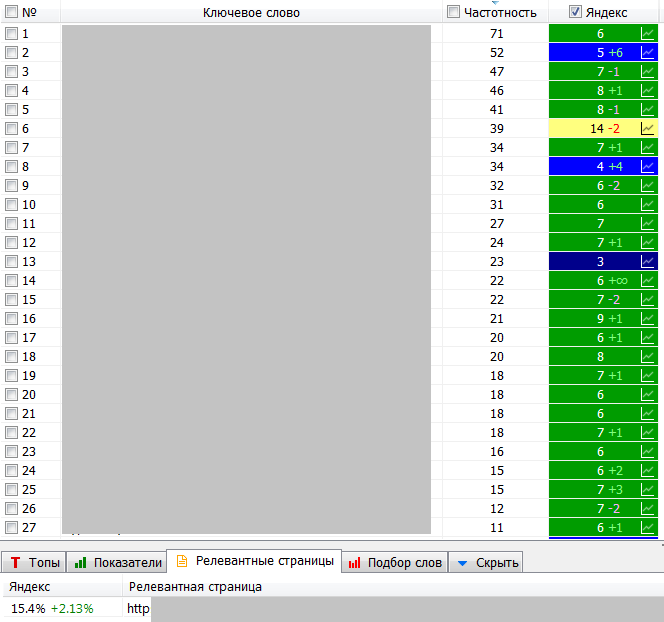Open position chart icon in row 1
This screenshot has width=664, height=622.
[647, 33]
